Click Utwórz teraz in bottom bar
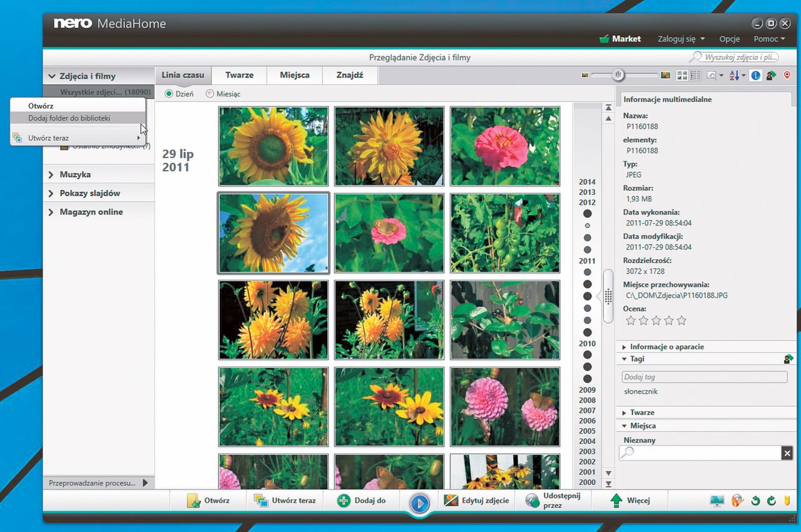801x532 pixels. (285, 501)
